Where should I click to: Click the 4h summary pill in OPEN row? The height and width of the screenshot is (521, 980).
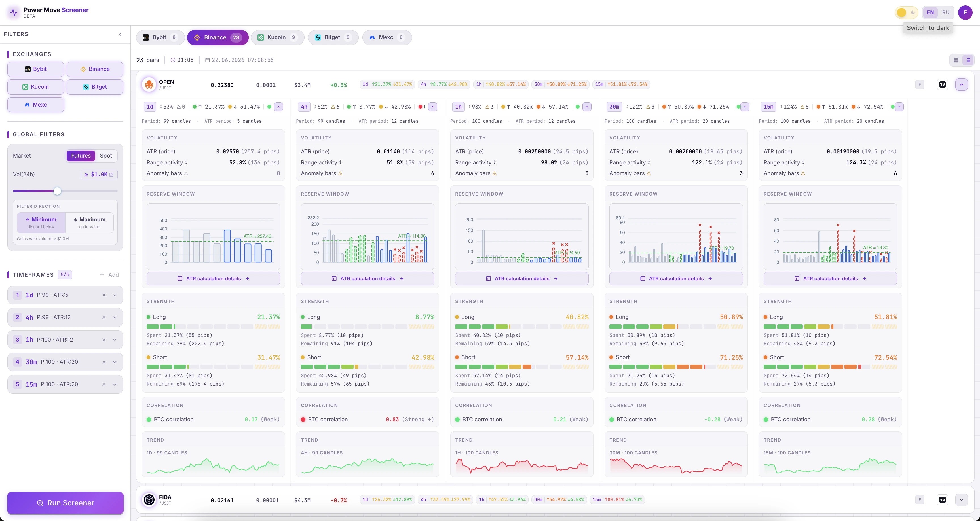point(444,84)
